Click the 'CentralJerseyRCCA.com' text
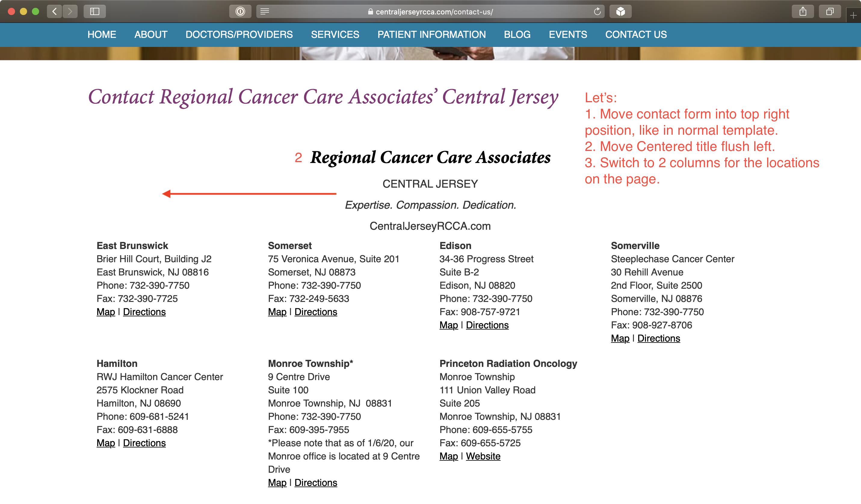 tap(430, 226)
